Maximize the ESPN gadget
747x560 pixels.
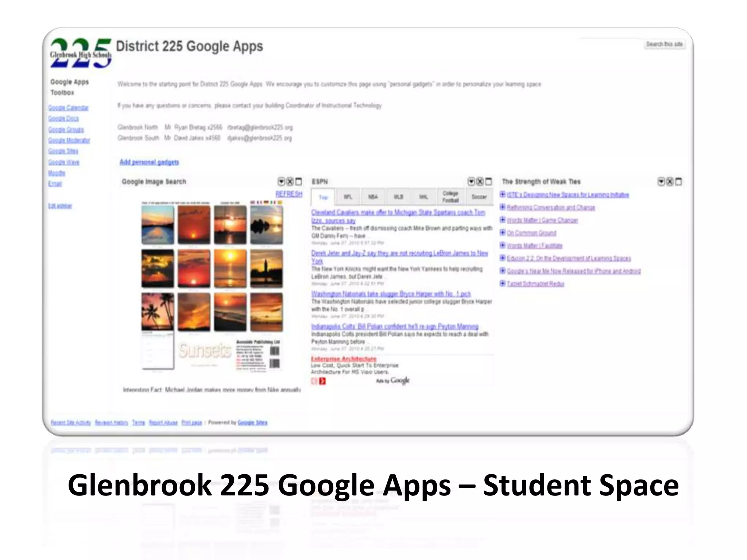[x=489, y=182]
